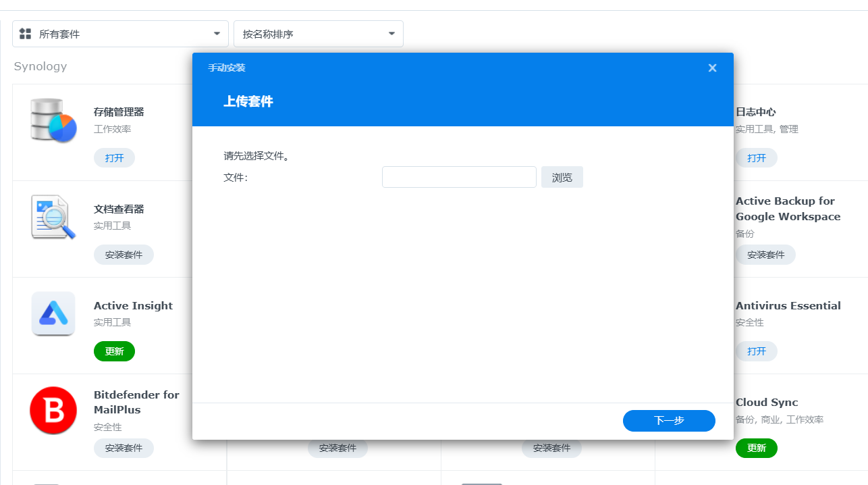Install 文档查看器 via 安装套件 button
The image size is (868, 485).
pos(124,255)
